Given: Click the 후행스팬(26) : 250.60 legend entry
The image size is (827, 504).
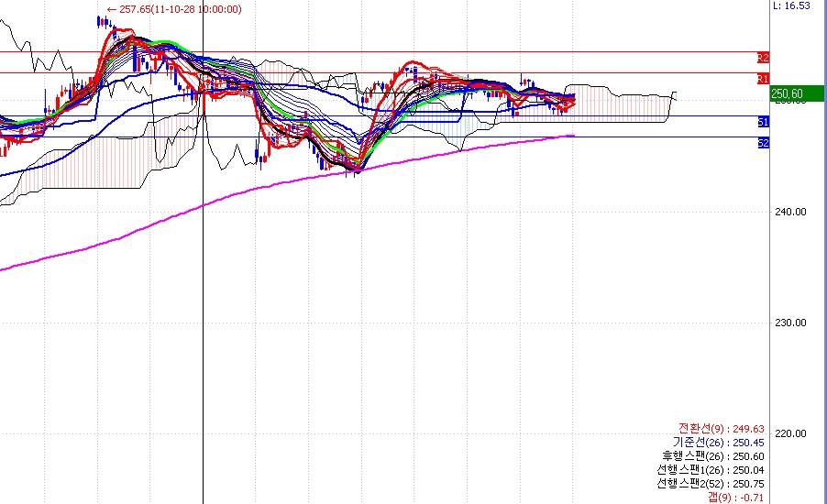Looking at the screenshot, I should pyautogui.click(x=713, y=456).
